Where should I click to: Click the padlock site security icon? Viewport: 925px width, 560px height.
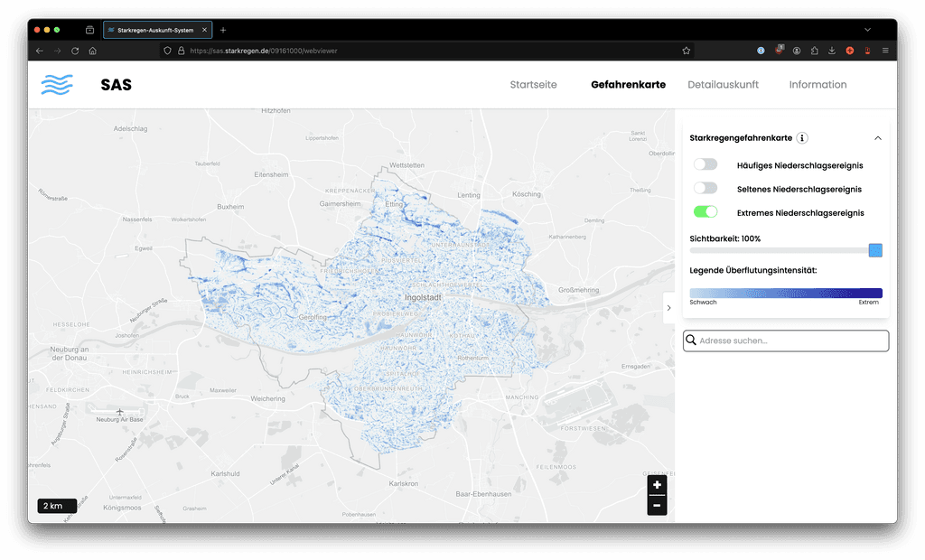pos(181,51)
